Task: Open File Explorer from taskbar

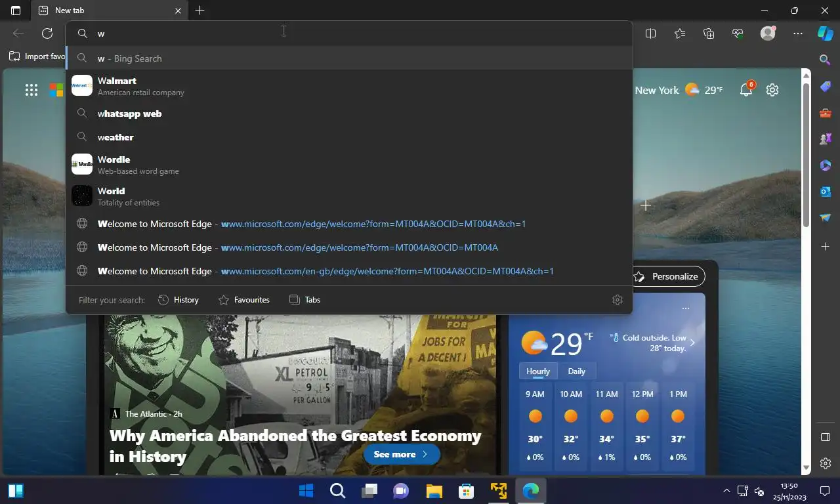Action: pyautogui.click(x=434, y=491)
